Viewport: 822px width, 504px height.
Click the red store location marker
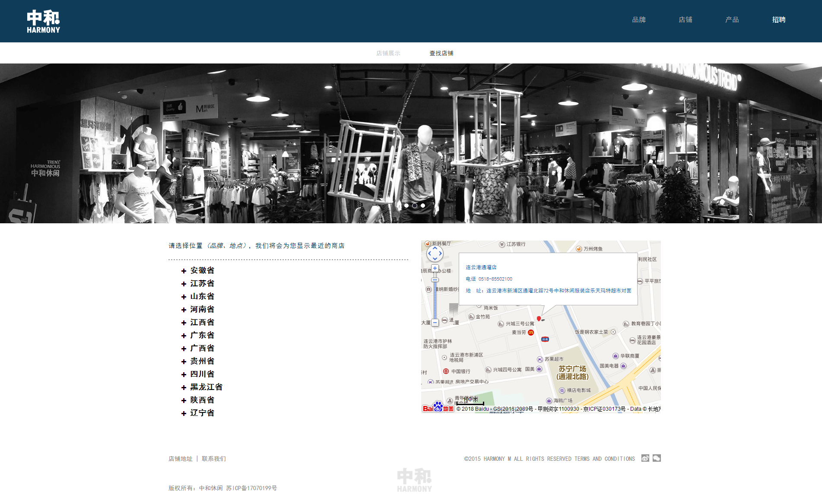pos(539,319)
